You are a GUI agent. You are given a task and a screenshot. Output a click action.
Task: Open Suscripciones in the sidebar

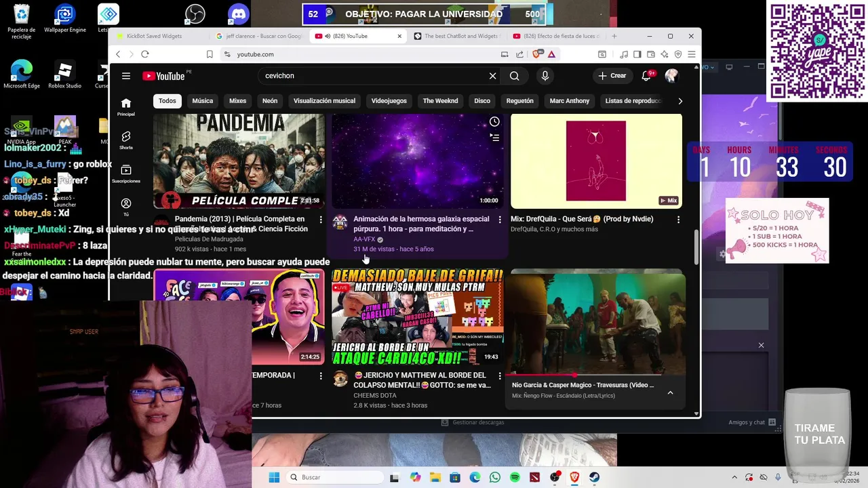[x=126, y=174]
